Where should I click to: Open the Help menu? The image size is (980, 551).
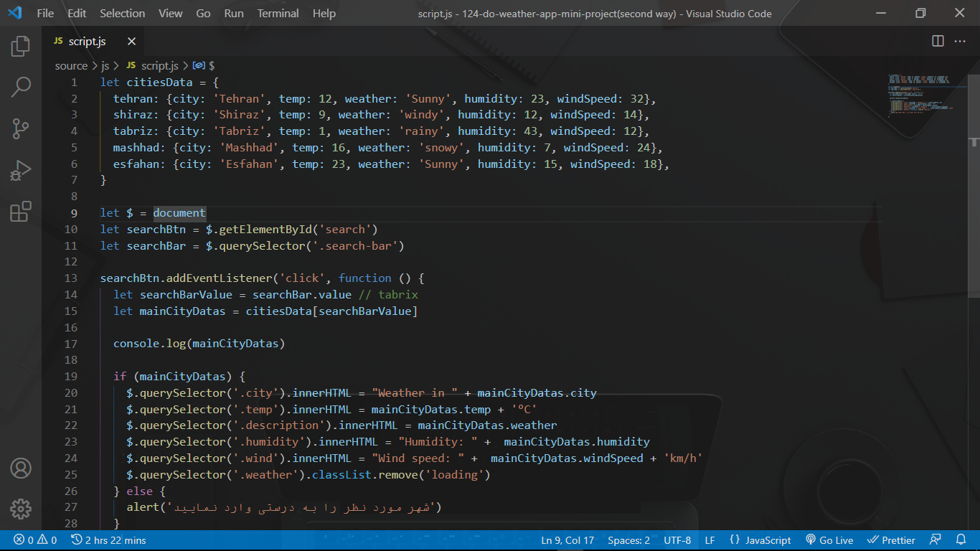324,13
